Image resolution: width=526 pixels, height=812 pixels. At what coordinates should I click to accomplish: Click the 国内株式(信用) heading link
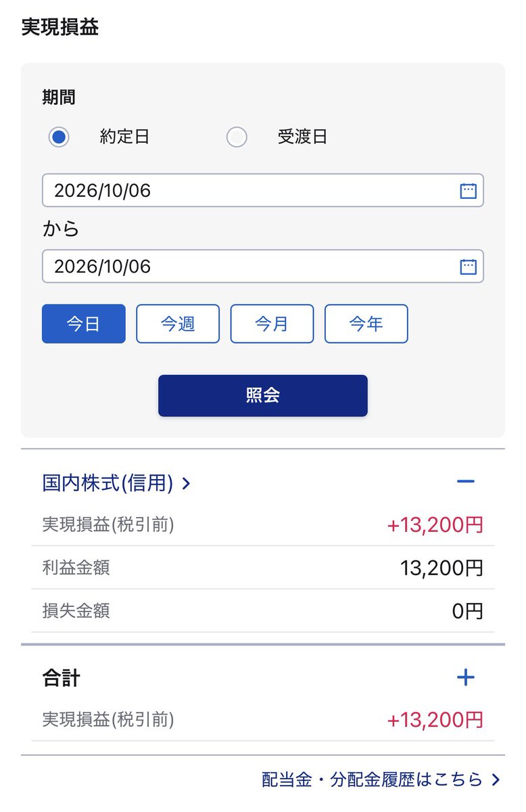[108, 483]
